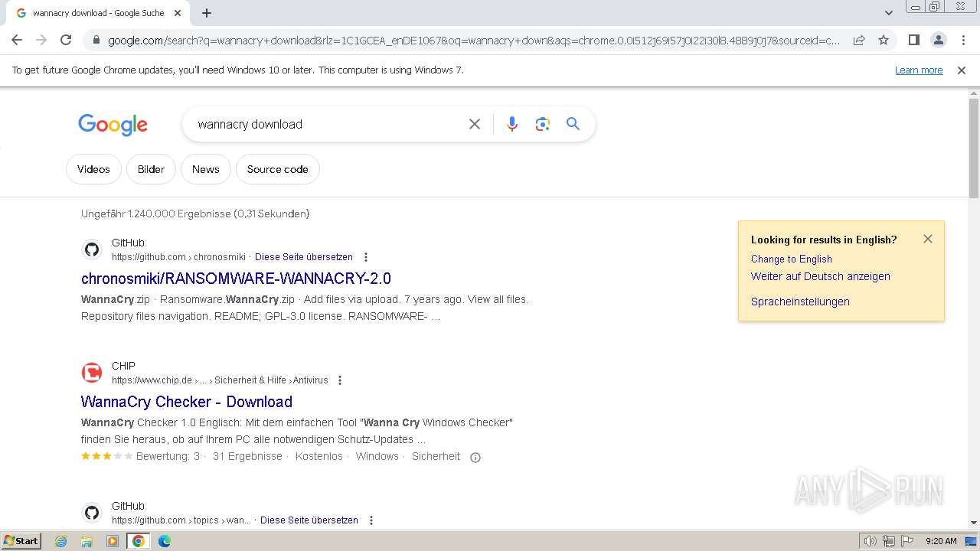Screen dimensions: 980x551
Task: Open Spracheinstellungen language settings
Action: click(800, 302)
